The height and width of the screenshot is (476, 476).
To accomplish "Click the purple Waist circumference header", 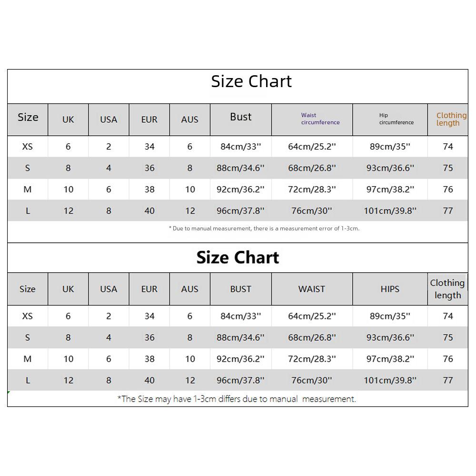I will point(320,119).
